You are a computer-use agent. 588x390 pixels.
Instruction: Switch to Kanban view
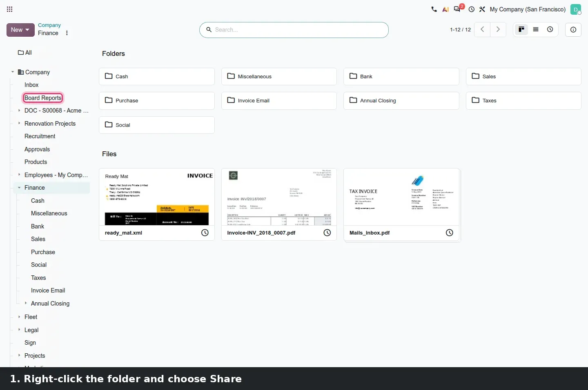coord(521,29)
